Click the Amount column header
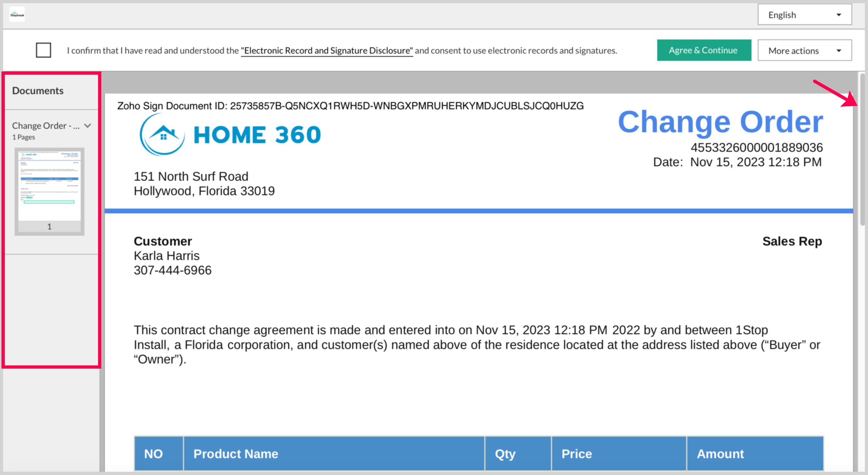 (720, 453)
